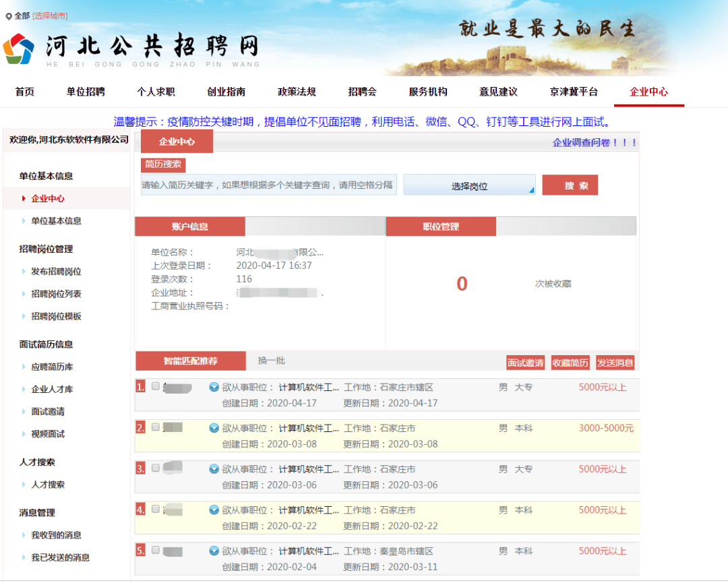This screenshot has width=728, height=583.
Task: Open the 选择岗位 dropdown
Action: click(469, 186)
